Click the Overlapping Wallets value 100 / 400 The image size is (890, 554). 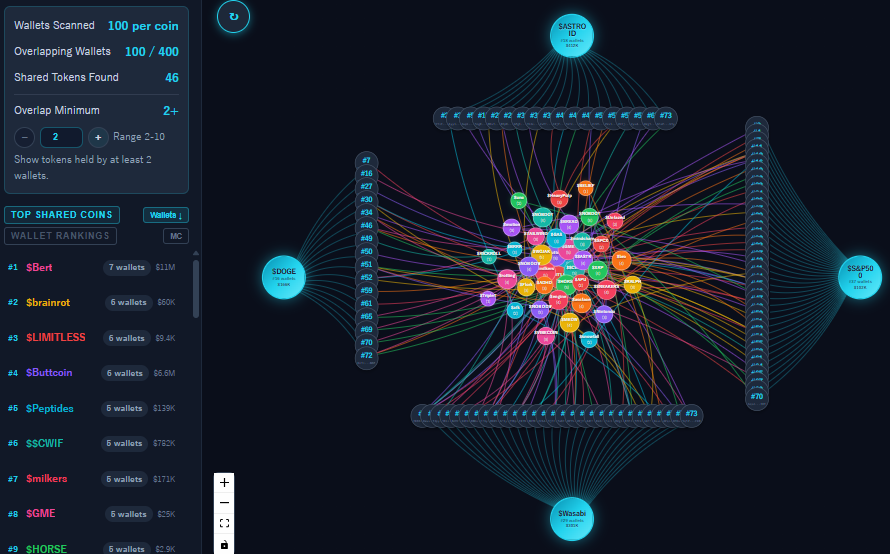[152, 52]
